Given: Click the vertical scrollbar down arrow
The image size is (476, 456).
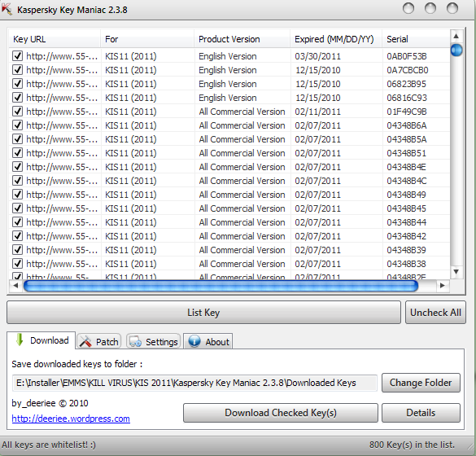Looking at the screenshot, I should [x=456, y=272].
